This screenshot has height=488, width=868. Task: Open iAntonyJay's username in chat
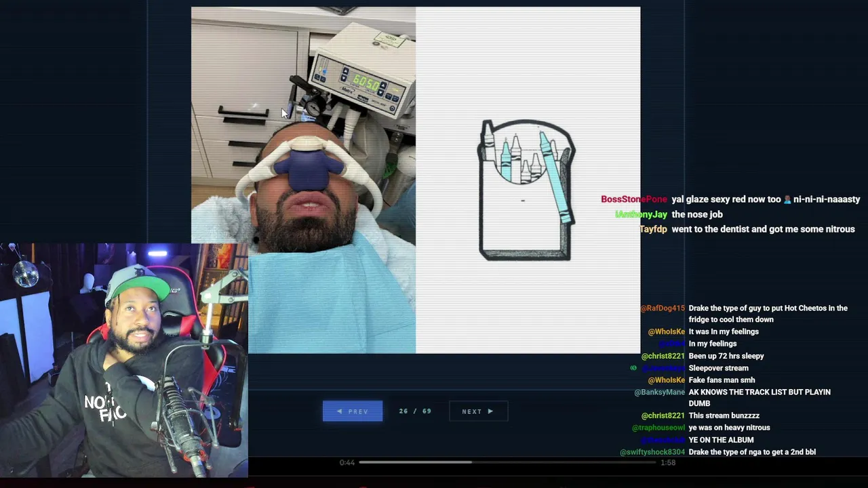642,214
